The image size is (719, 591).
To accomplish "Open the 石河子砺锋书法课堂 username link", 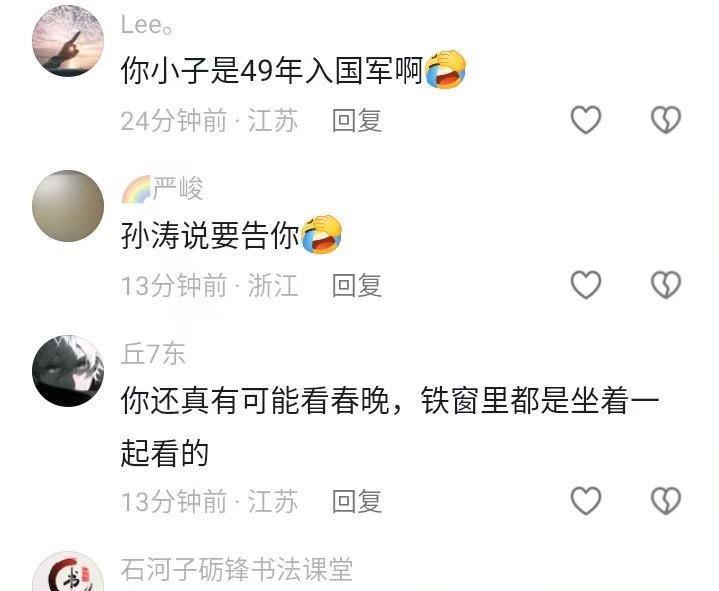I will (x=237, y=569).
